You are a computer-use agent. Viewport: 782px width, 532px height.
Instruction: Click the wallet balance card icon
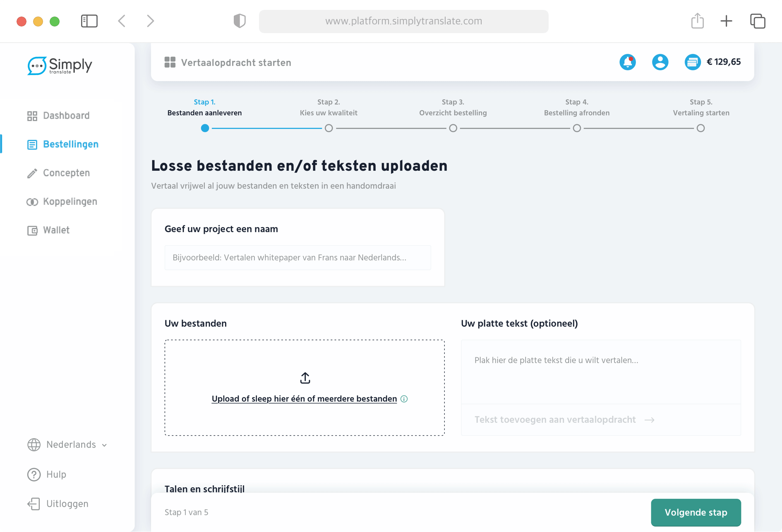tap(693, 62)
